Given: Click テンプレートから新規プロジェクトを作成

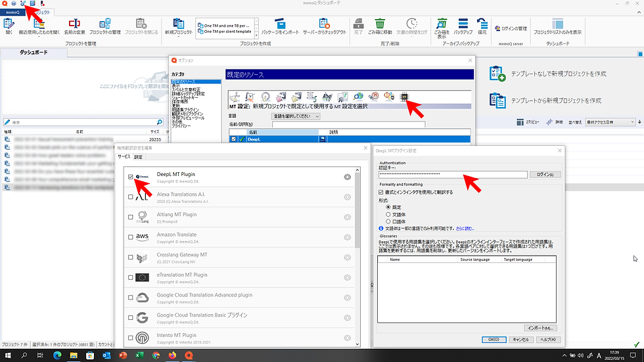Looking at the screenshot, I should click(545, 101).
